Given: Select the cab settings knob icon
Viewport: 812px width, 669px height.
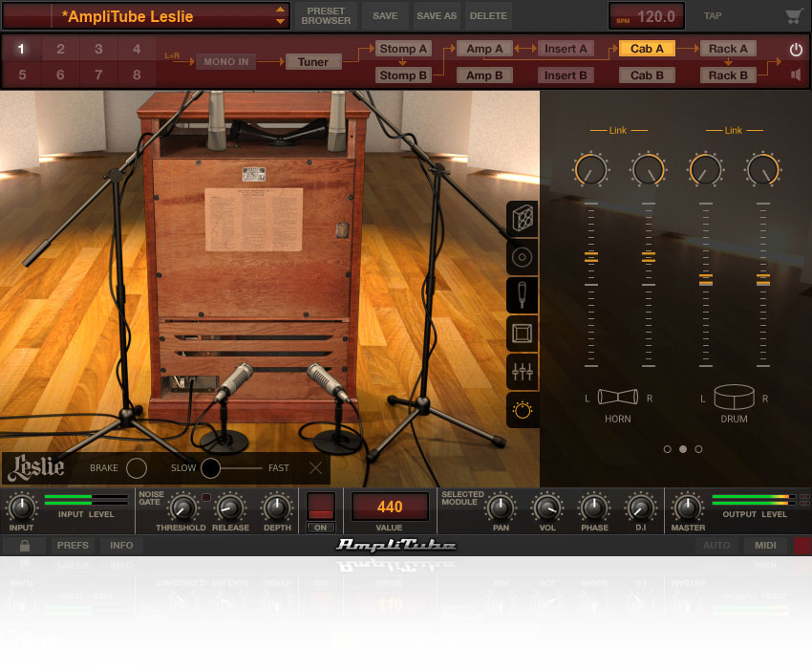Looking at the screenshot, I should click(523, 409).
